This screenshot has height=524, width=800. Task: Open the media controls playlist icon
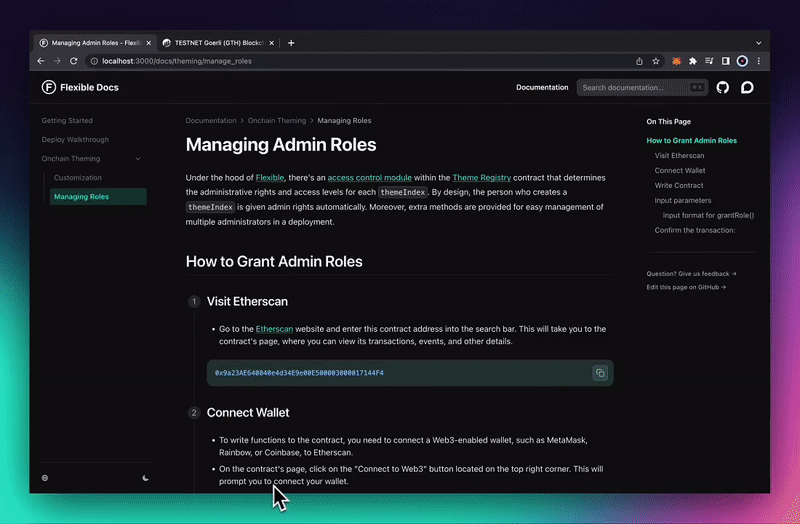pos(709,61)
